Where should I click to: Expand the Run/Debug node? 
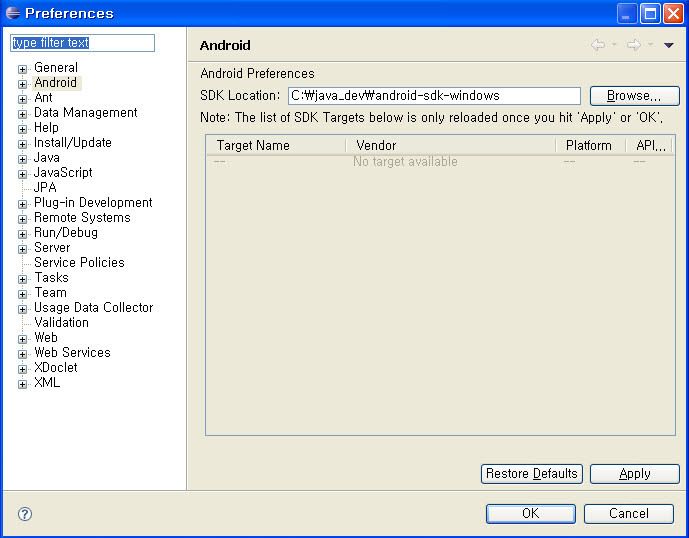[x=22, y=234]
